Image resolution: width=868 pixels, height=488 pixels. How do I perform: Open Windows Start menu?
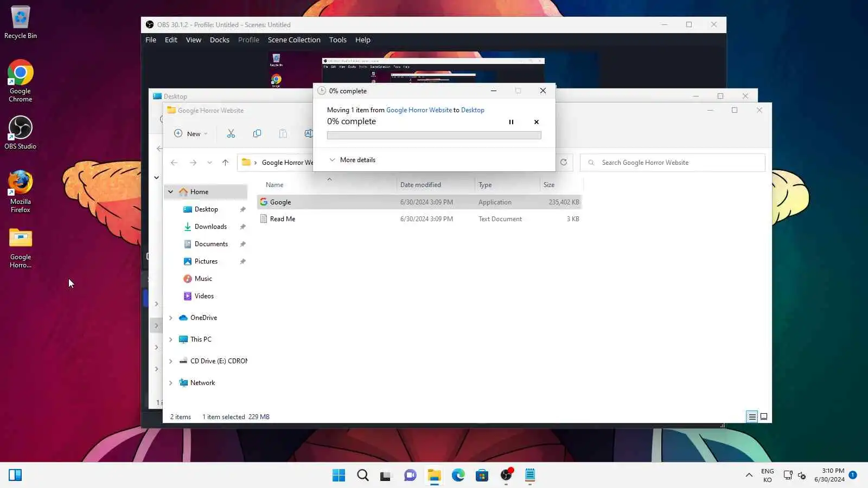[339, 476]
